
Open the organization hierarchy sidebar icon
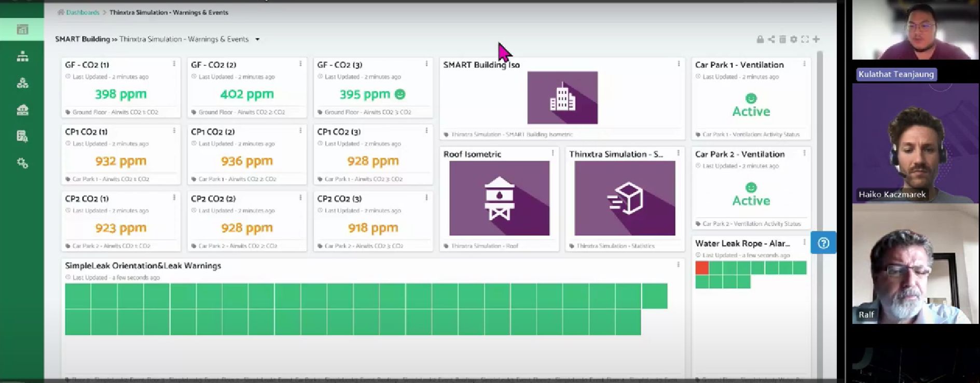[22, 56]
